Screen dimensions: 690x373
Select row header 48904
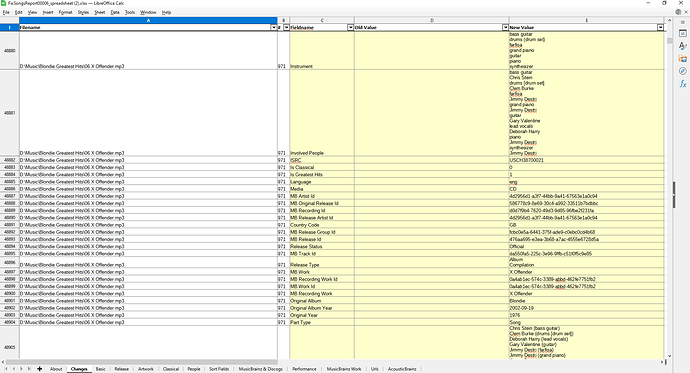(9, 322)
